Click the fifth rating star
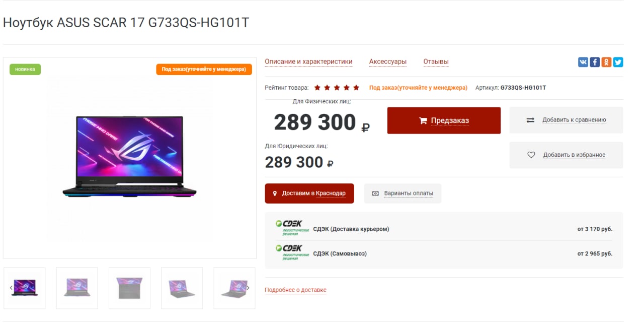Image resolution: width=644 pixels, height=324 pixels. (x=356, y=88)
